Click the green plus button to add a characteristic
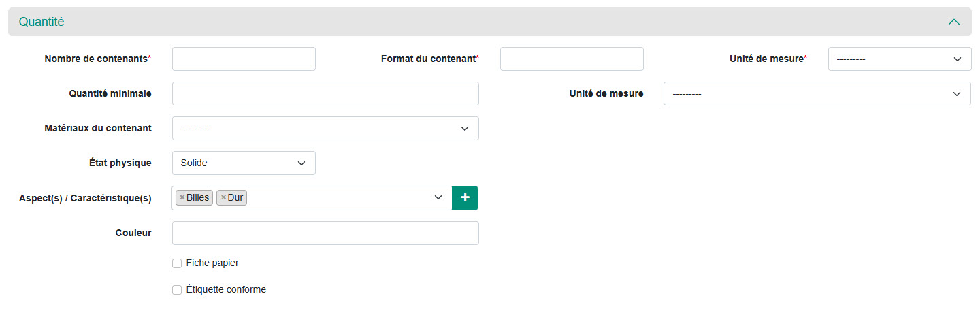Screen dimensions: 980x309 [x=465, y=197]
